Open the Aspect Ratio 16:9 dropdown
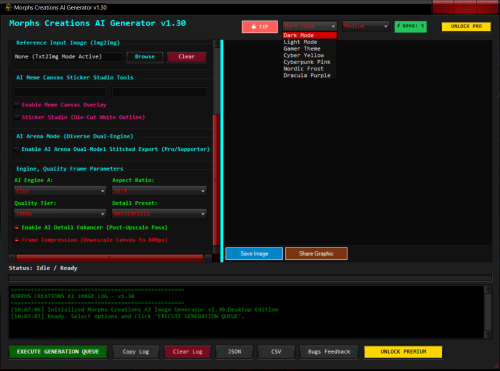This screenshot has height=371, width=500. pyautogui.click(x=159, y=191)
